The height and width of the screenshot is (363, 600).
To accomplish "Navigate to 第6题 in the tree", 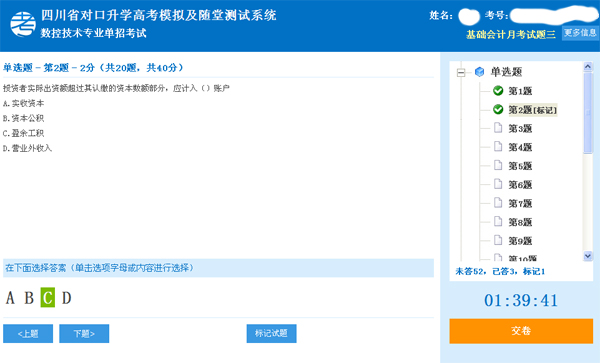I will (520, 185).
